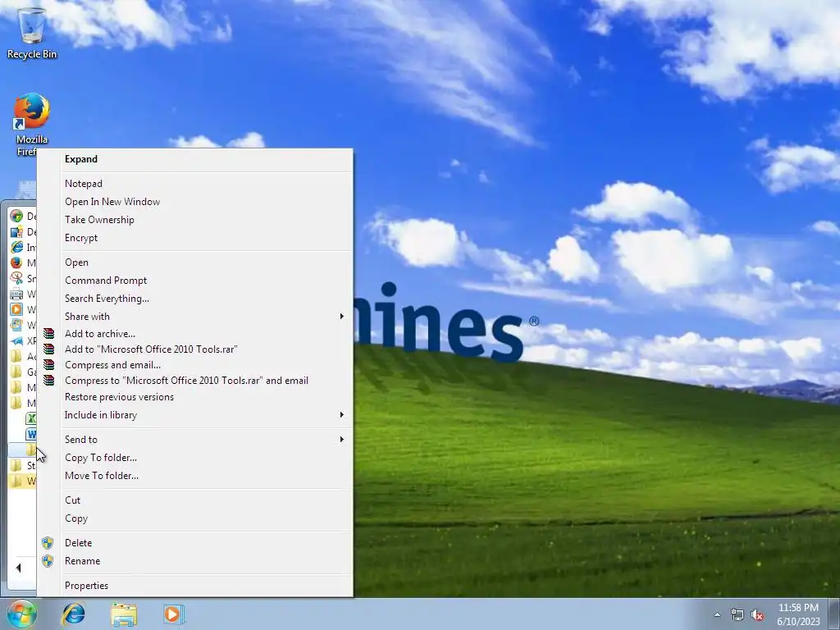Image resolution: width=840 pixels, height=630 pixels.
Task: Click the keyboard-shaped icon in Start menu list
Action: tap(16, 294)
